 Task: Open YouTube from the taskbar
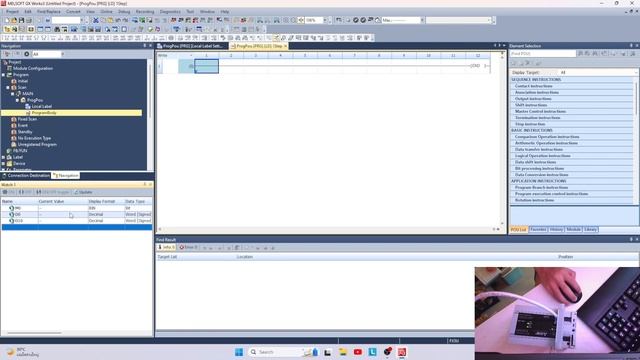[358, 352]
